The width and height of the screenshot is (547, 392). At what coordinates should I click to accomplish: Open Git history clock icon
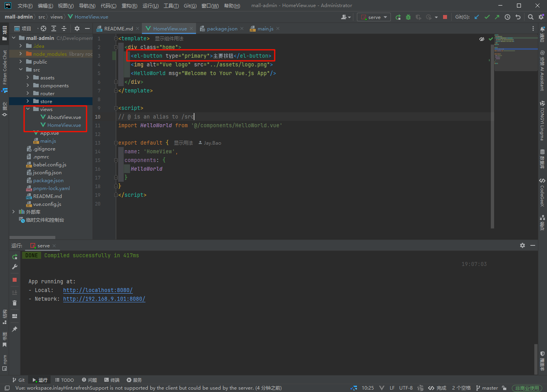point(507,17)
